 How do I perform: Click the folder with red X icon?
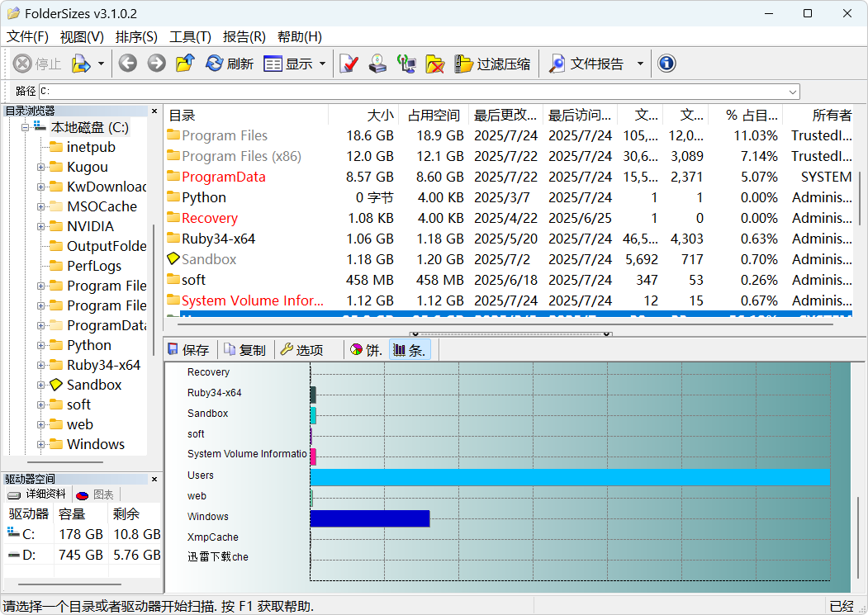(x=435, y=64)
